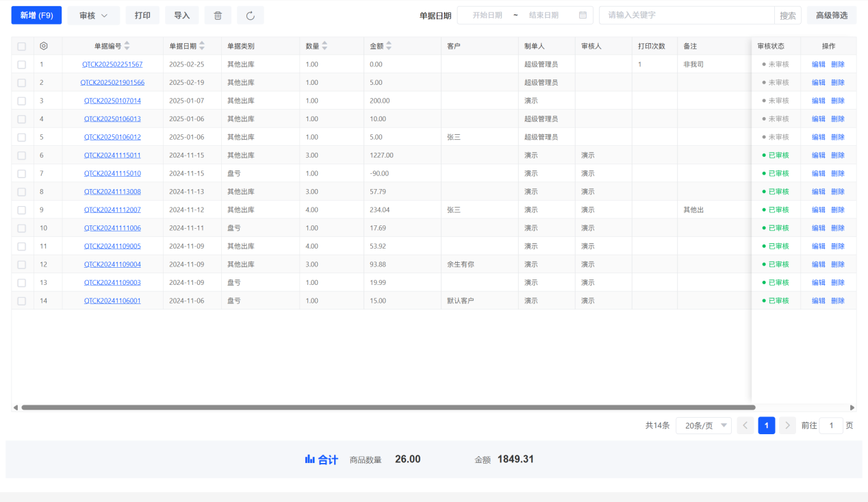
Task: Click the calendar icon in date range
Action: [583, 15]
